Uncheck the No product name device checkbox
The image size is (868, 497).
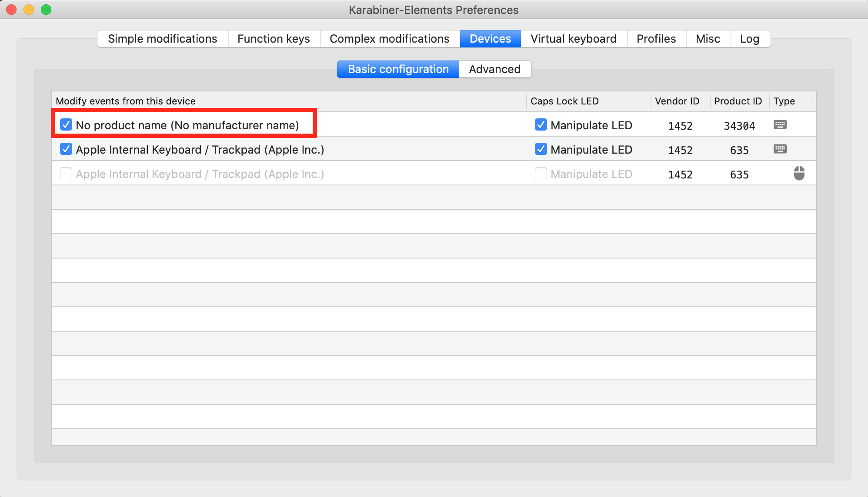coord(66,125)
